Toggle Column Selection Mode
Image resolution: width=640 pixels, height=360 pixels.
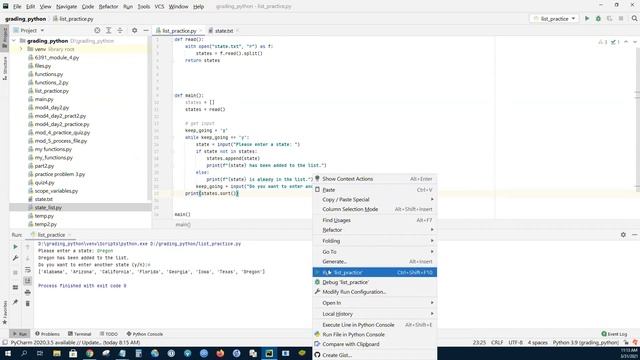coord(375,209)
